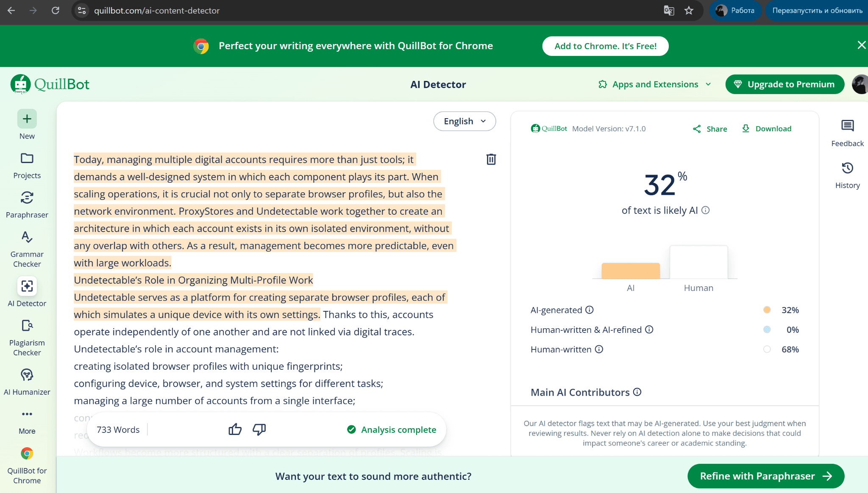
Task: Click the thumbs down feedback icon
Action: pos(259,429)
